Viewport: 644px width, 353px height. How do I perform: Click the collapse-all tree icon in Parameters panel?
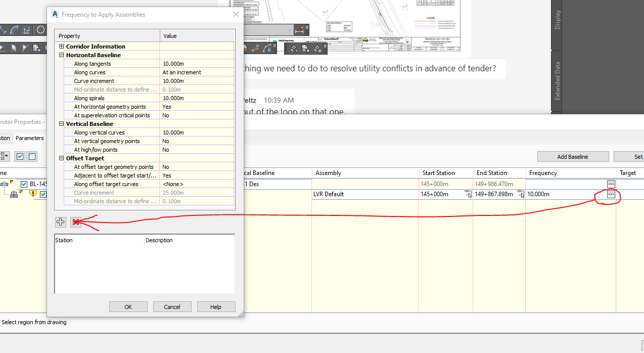[5, 156]
